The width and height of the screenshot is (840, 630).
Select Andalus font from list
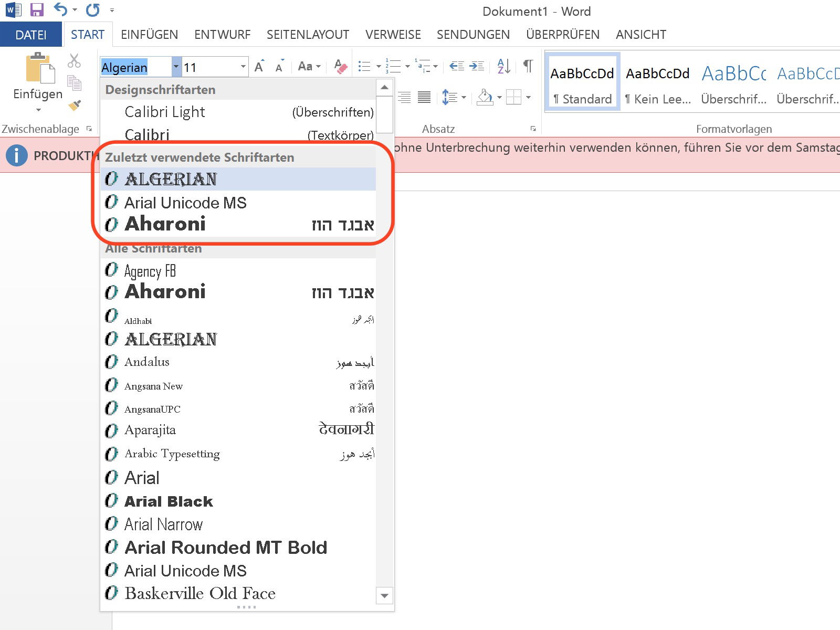[x=238, y=362]
